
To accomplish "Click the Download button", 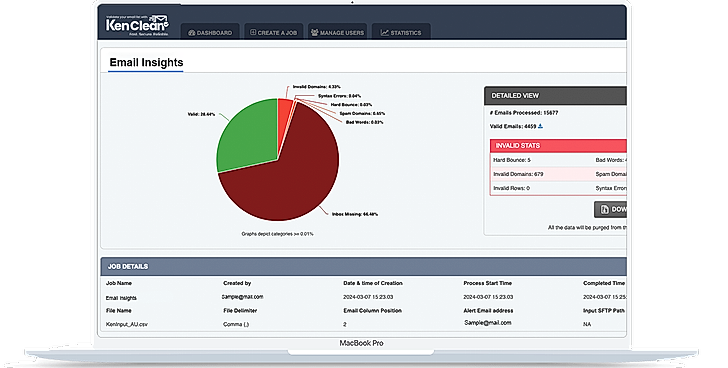I will 610,210.
